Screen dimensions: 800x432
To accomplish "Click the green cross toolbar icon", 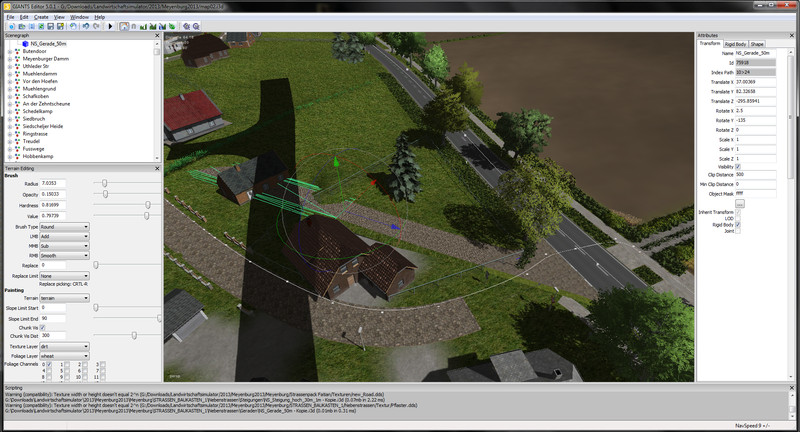I will (x=41, y=26).
